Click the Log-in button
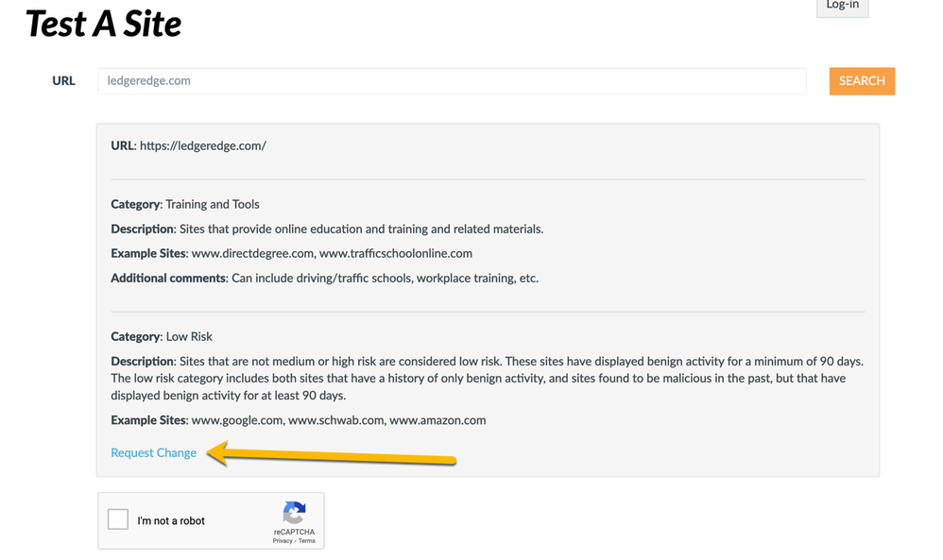Image resolution: width=943 pixels, height=560 pixels. 842,7
